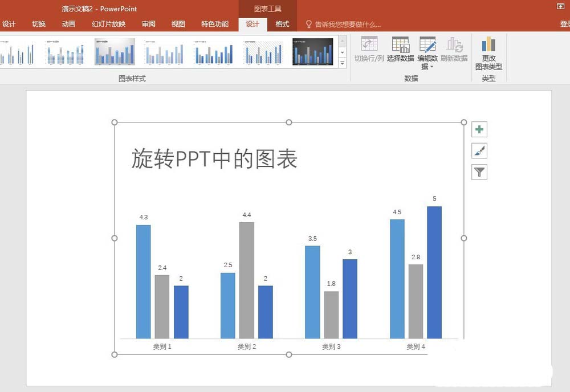The width and height of the screenshot is (570, 392).
Task: Open the presentation 设计 tab
Action: pyautogui.click(x=9, y=24)
